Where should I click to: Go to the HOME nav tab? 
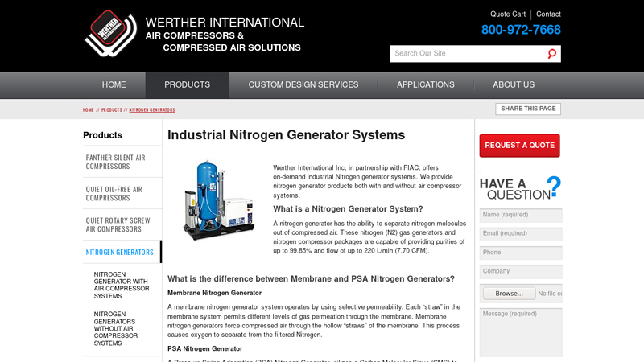pyautogui.click(x=114, y=84)
